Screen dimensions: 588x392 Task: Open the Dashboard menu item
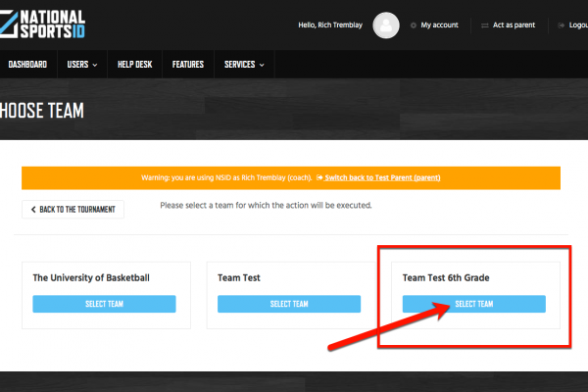(x=27, y=65)
